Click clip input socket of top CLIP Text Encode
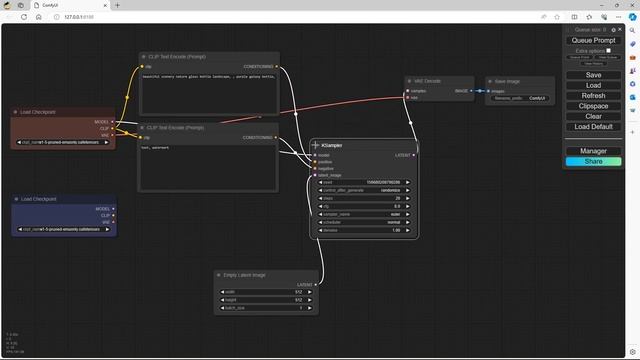 tap(142, 67)
